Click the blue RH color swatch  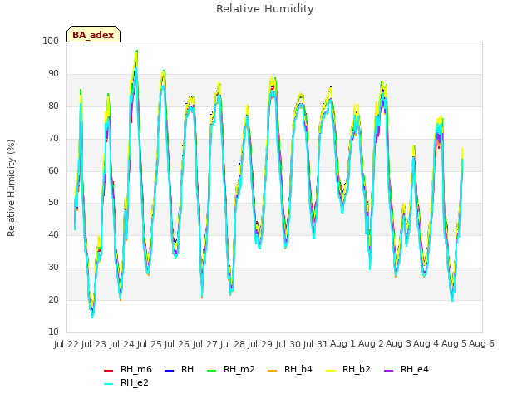click(169, 371)
